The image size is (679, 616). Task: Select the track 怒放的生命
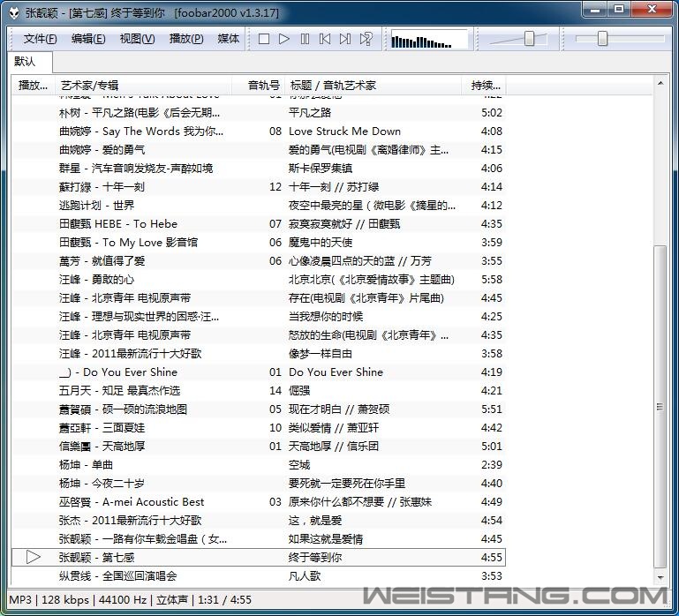(x=259, y=335)
